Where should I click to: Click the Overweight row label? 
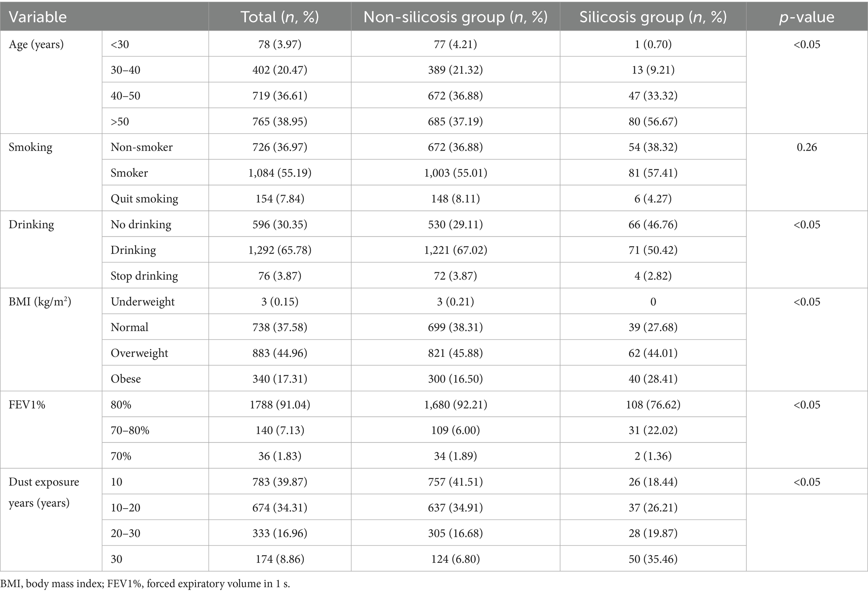click(x=139, y=353)
